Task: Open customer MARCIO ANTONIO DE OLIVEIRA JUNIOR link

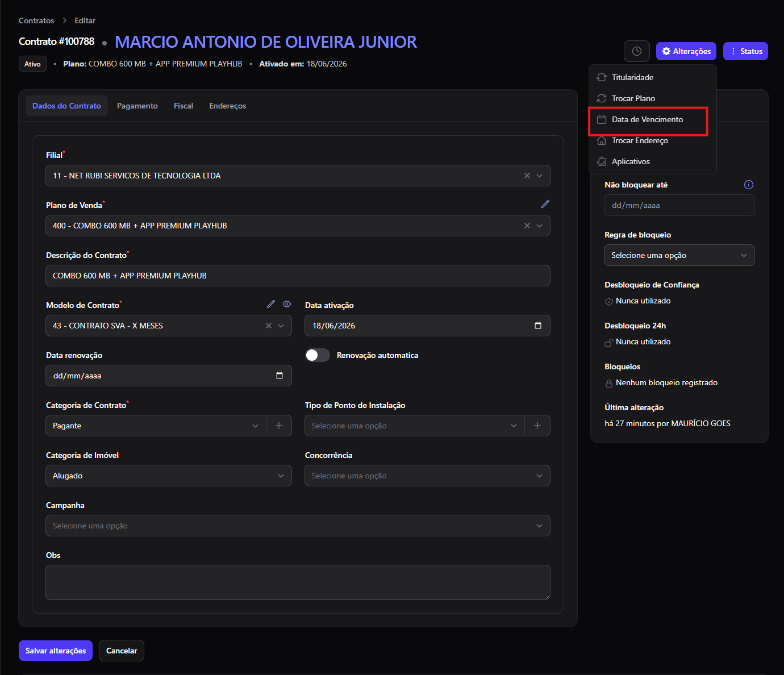Action: click(266, 42)
